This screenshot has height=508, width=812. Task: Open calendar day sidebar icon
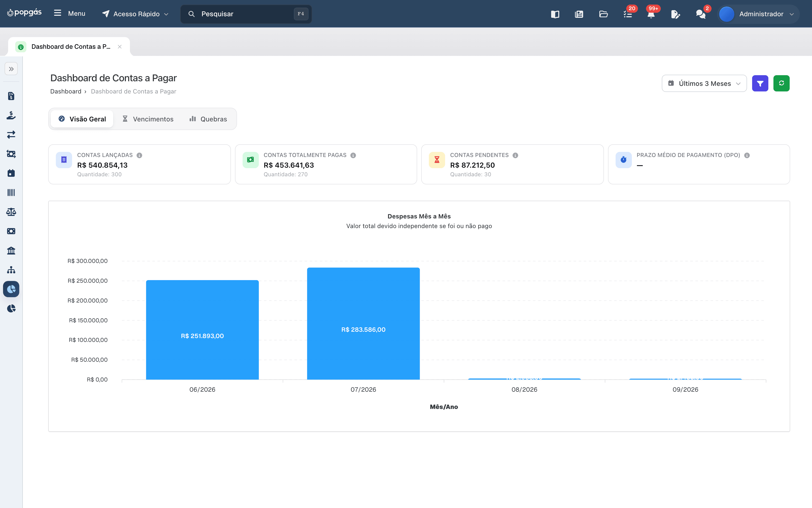click(x=11, y=173)
